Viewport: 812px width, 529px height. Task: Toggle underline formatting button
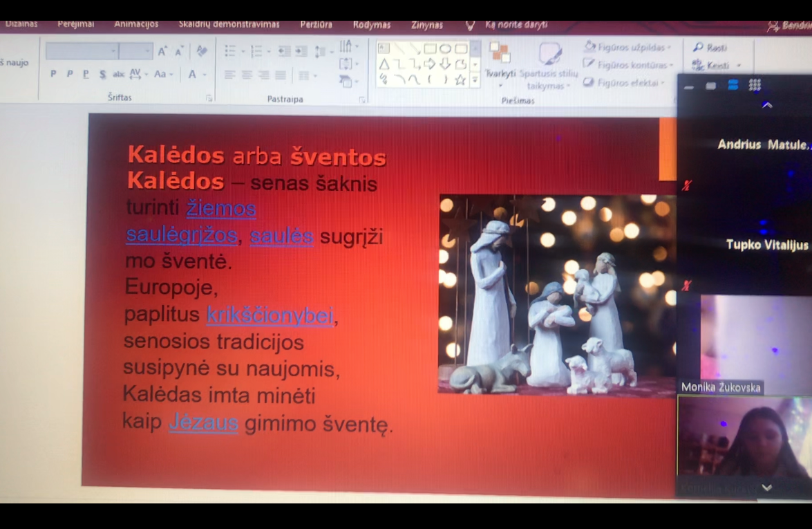(86, 74)
